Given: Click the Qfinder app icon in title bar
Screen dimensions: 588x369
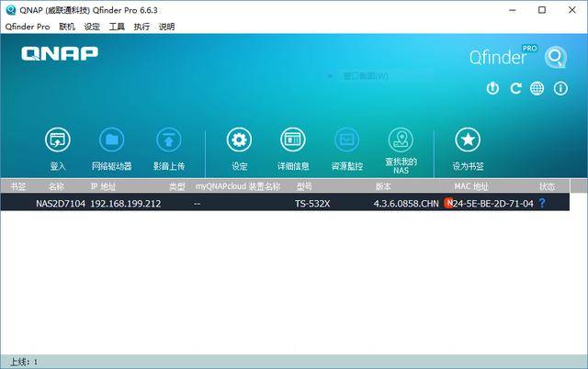Looking at the screenshot, I should click(10, 10).
